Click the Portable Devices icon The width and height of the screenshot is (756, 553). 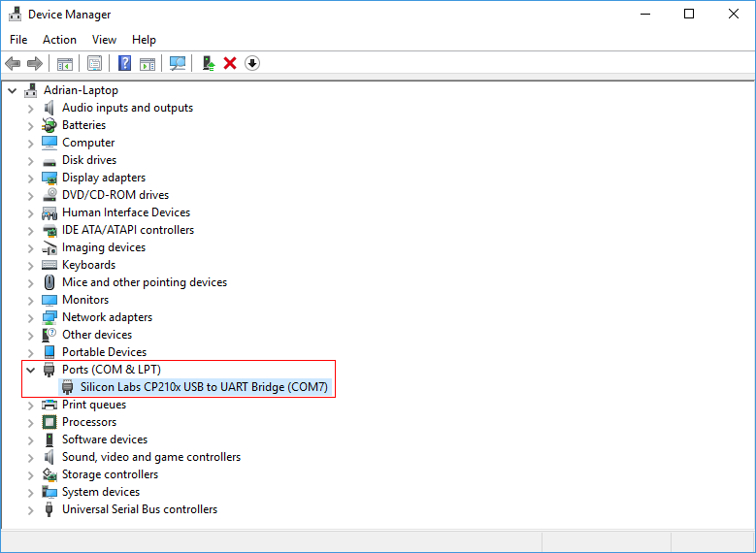point(49,352)
